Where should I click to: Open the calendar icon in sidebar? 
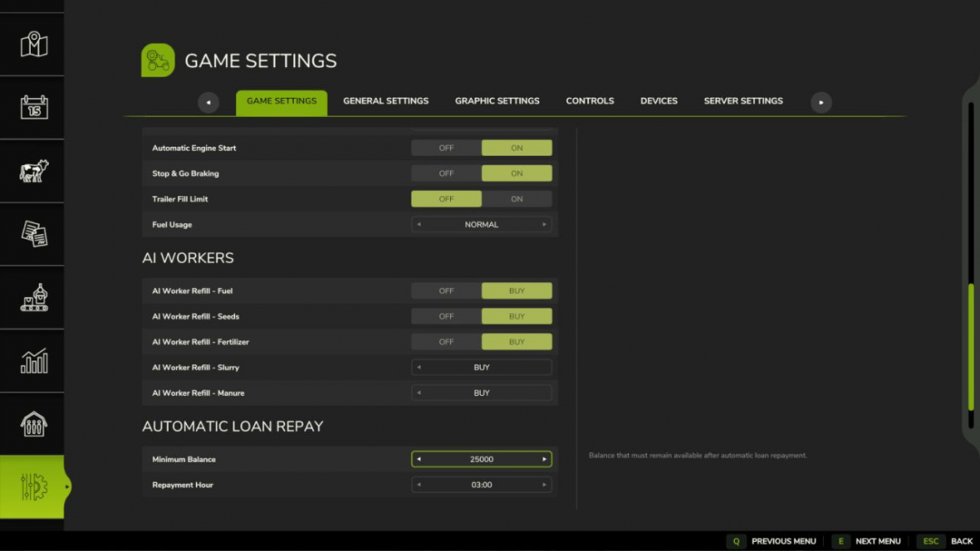[x=34, y=108]
